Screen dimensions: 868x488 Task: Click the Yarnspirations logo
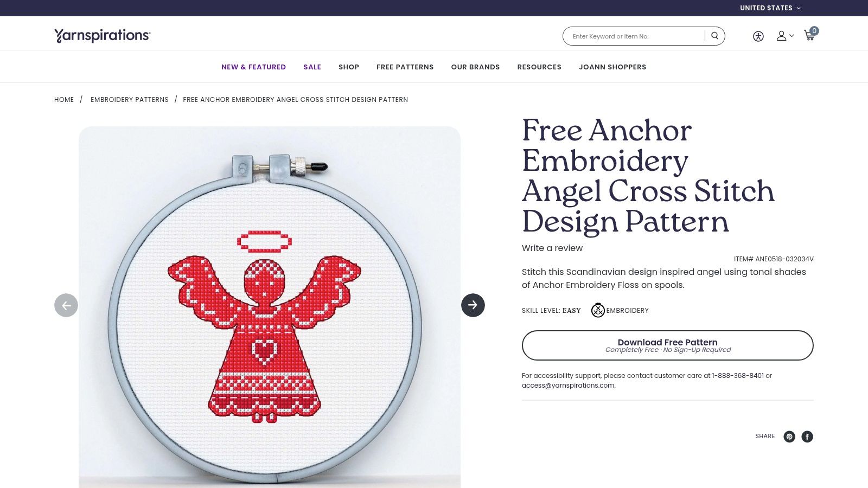(103, 35)
